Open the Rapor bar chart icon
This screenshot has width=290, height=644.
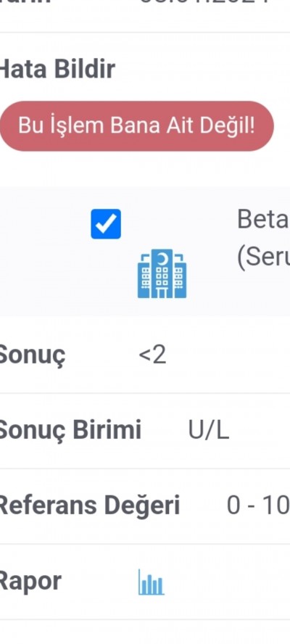point(151,582)
